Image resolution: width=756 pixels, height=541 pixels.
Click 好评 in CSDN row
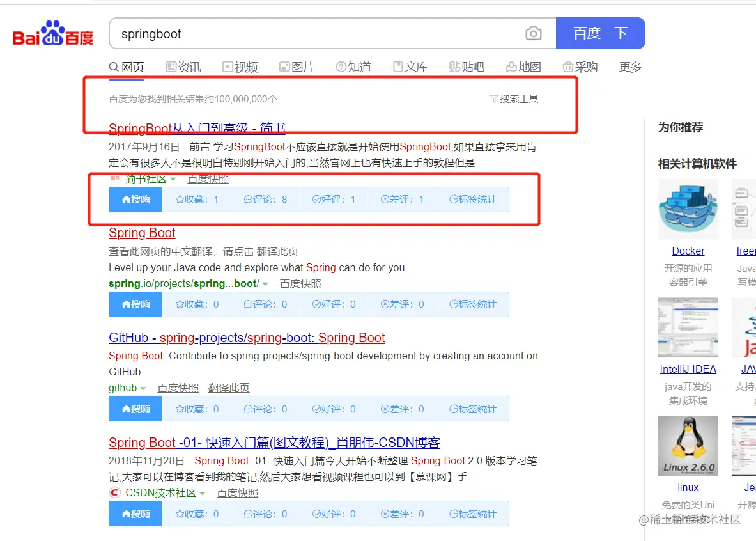click(x=334, y=514)
